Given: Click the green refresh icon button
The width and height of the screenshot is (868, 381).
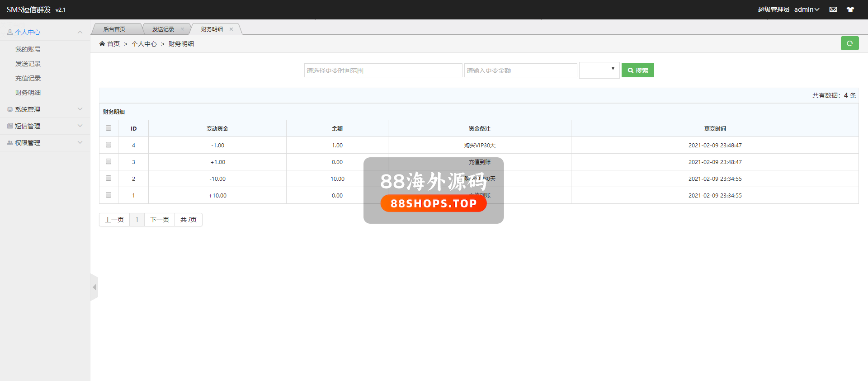Looking at the screenshot, I should pyautogui.click(x=849, y=43).
